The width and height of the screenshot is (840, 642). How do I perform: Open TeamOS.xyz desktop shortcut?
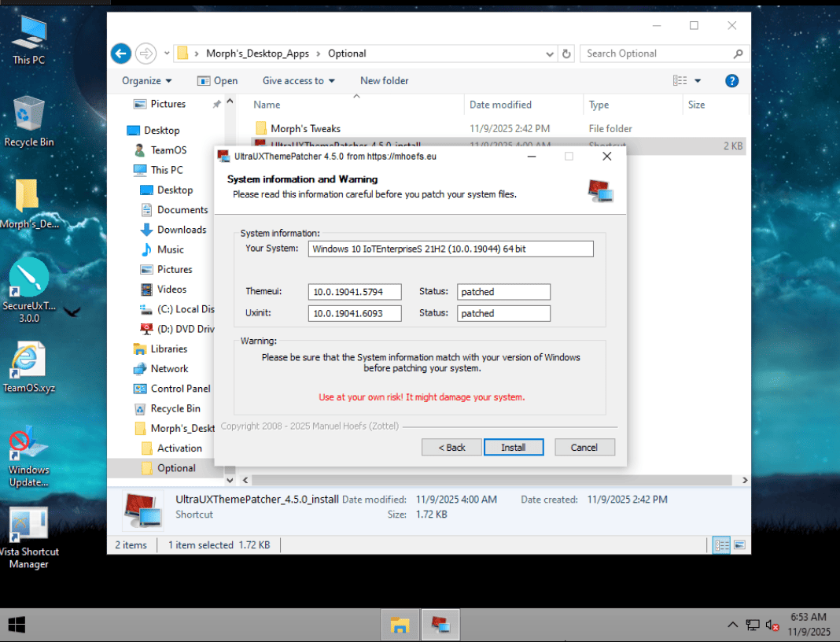pyautogui.click(x=29, y=367)
